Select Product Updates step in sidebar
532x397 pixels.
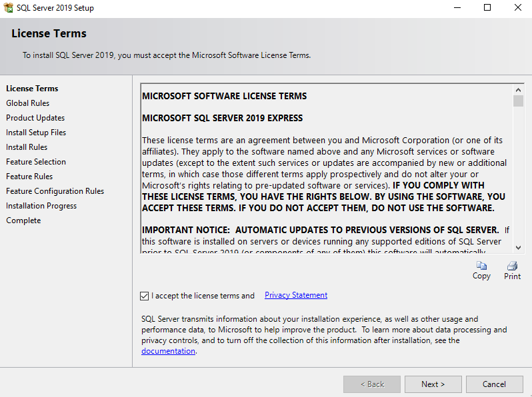click(x=35, y=118)
